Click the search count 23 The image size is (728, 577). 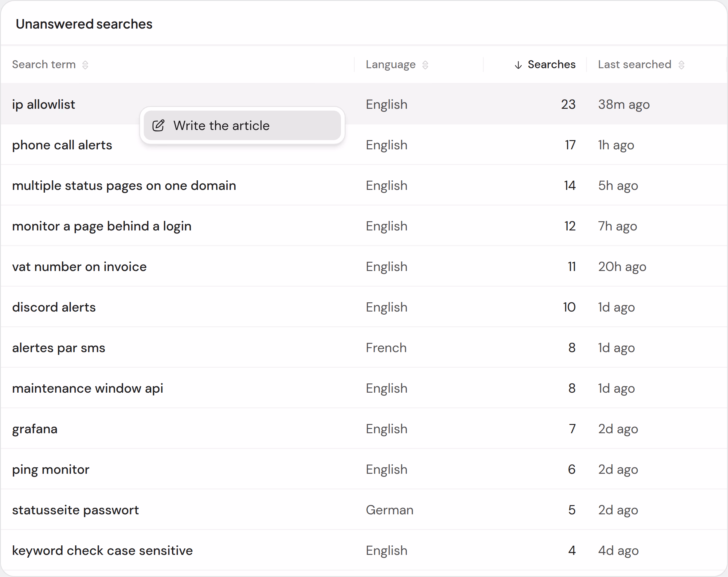point(568,104)
